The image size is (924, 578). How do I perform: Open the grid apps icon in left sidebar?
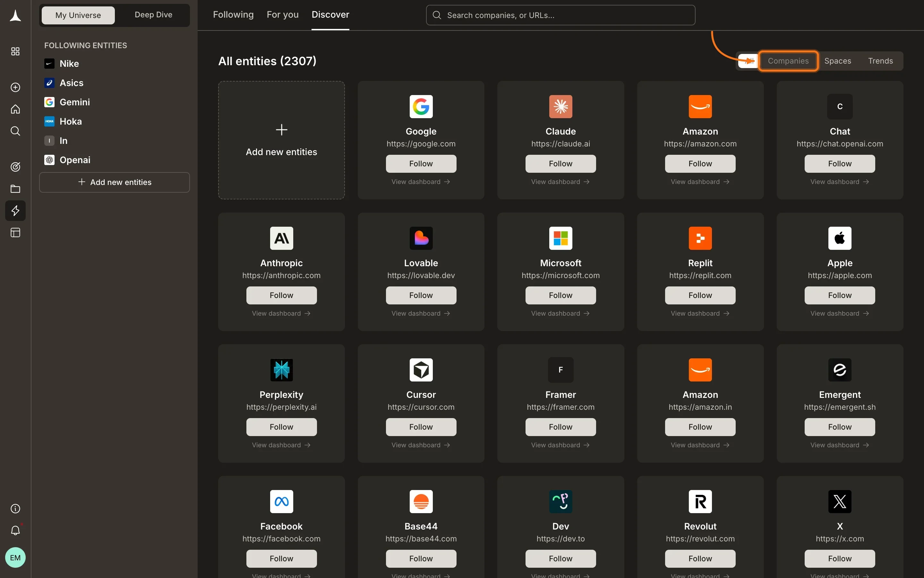(15, 51)
